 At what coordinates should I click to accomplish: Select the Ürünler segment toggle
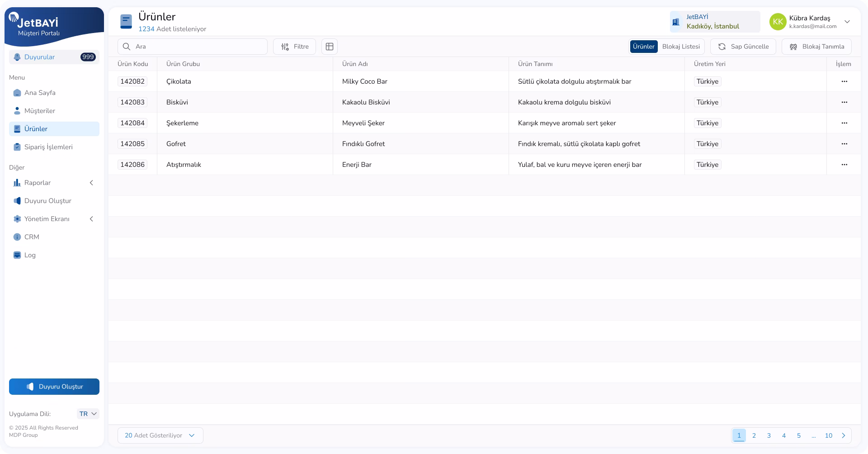[643, 47]
